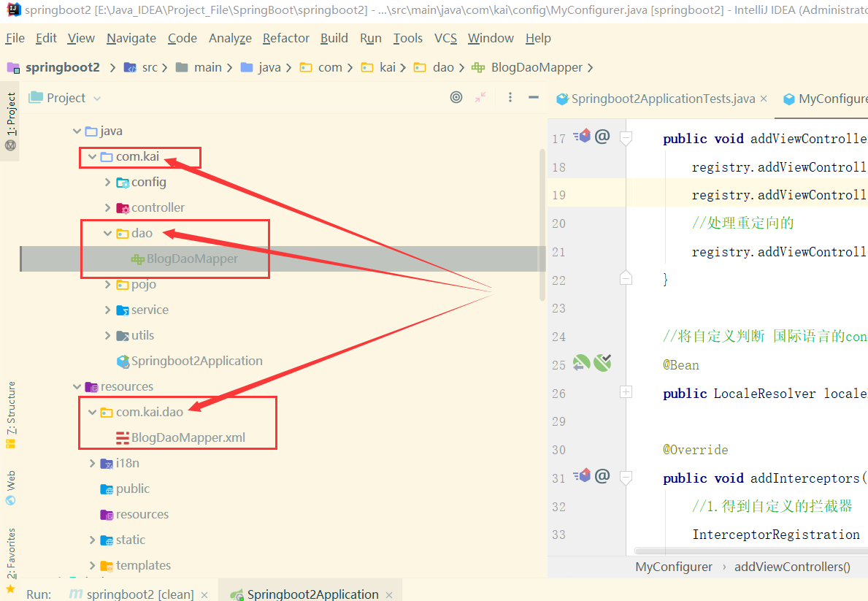Open the Project view dropdown
868x601 pixels.
(x=66, y=98)
